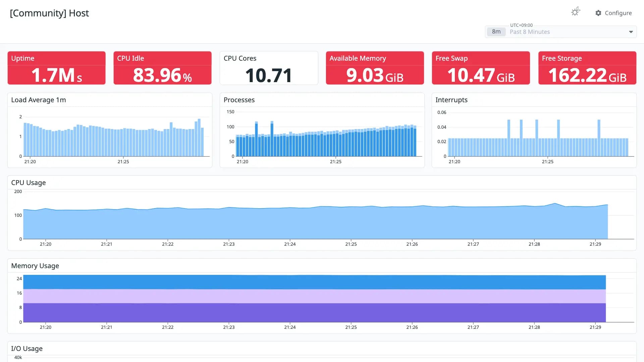This screenshot has height=362, width=644.
Task: Click the I/O Usage graph title
Action: (x=27, y=349)
